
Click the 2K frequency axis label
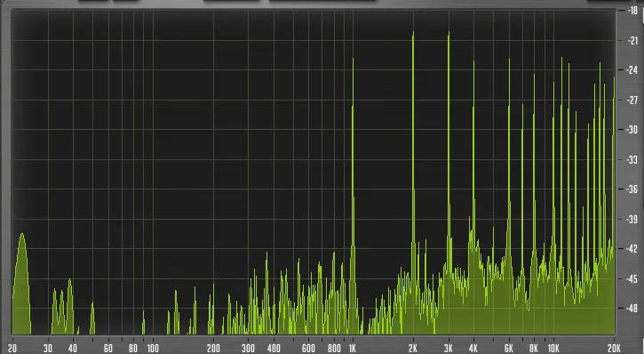(x=413, y=349)
